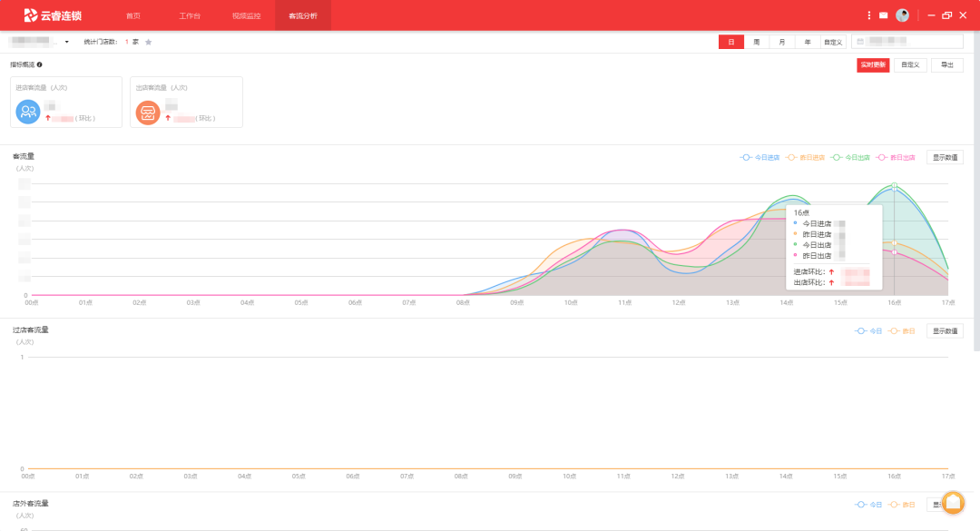980x531 pixels.
Task: Click the favorite star beside store count
Action: [x=149, y=42]
